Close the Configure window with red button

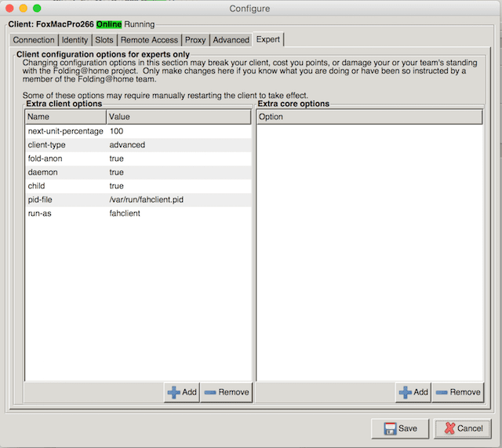click(9, 9)
